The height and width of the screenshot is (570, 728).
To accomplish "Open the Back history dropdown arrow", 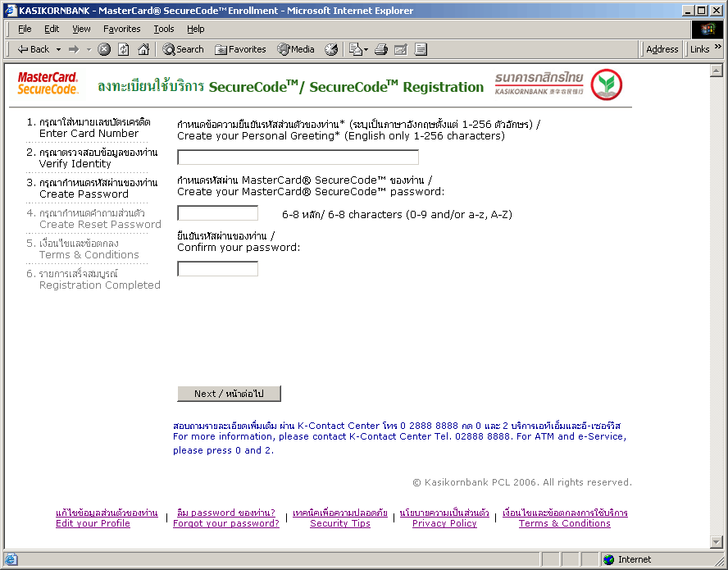I will [x=58, y=49].
